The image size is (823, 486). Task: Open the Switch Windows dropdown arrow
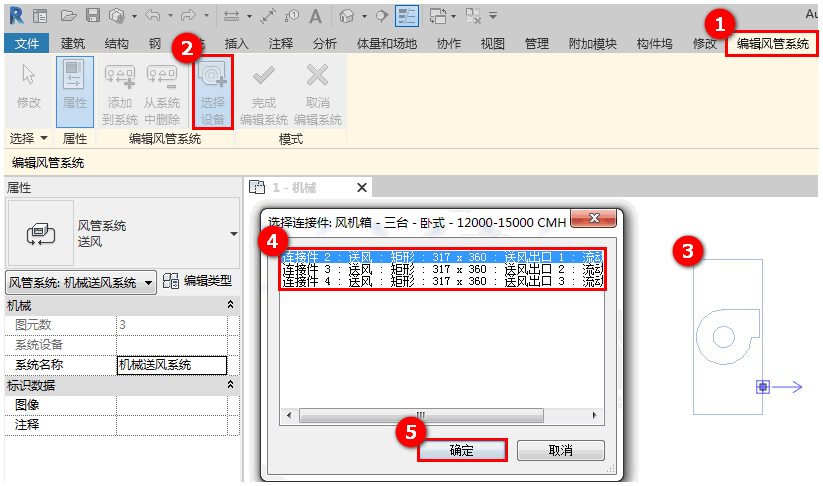pyautogui.click(x=453, y=17)
